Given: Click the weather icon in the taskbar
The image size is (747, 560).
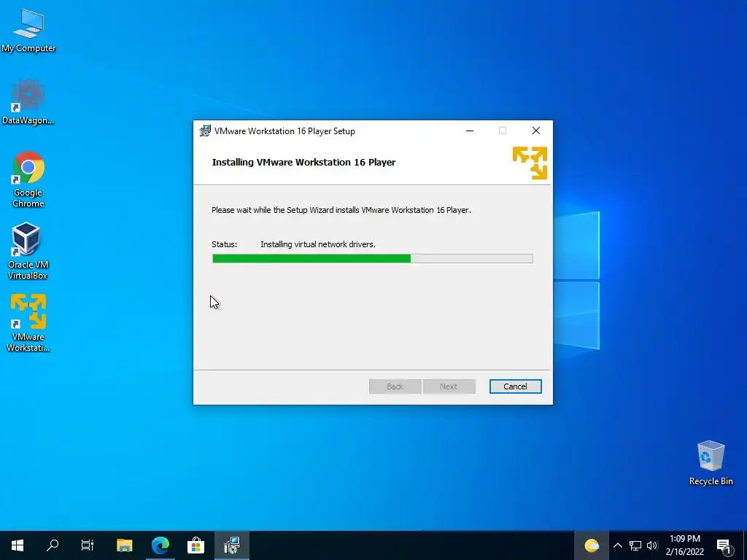Looking at the screenshot, I should point(591,545).
